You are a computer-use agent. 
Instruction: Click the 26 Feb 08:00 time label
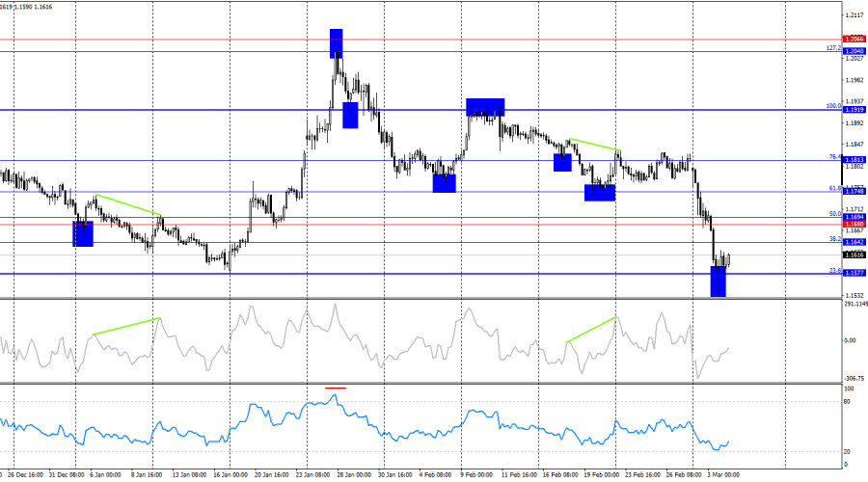pos(684,475)
